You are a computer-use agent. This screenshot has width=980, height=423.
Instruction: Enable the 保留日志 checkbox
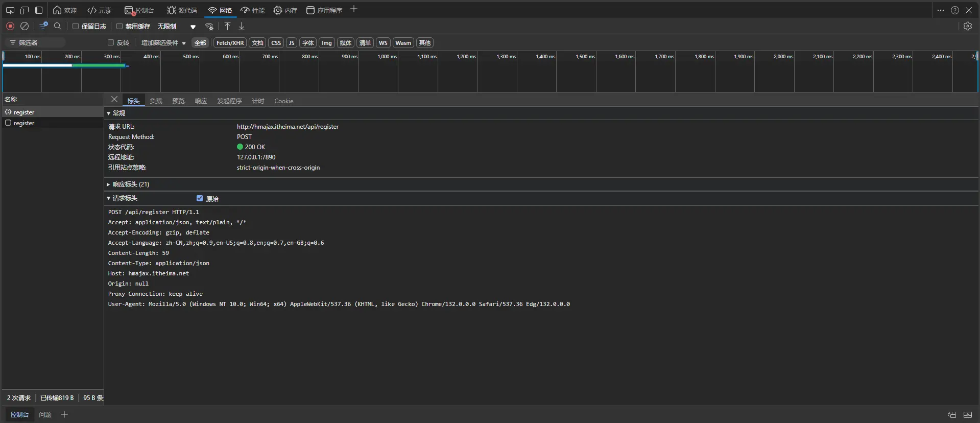(76, 26)
